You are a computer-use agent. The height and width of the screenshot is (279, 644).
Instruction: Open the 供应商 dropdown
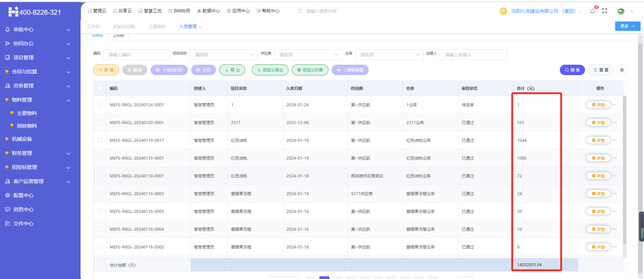coord(308,55)
